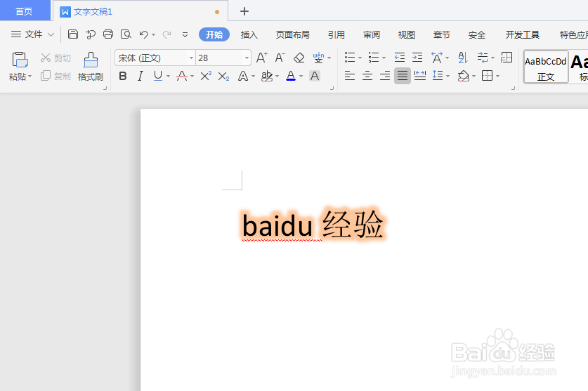
Task: Select the Format Painter (格式刷) tool
Action: [91, 67]
